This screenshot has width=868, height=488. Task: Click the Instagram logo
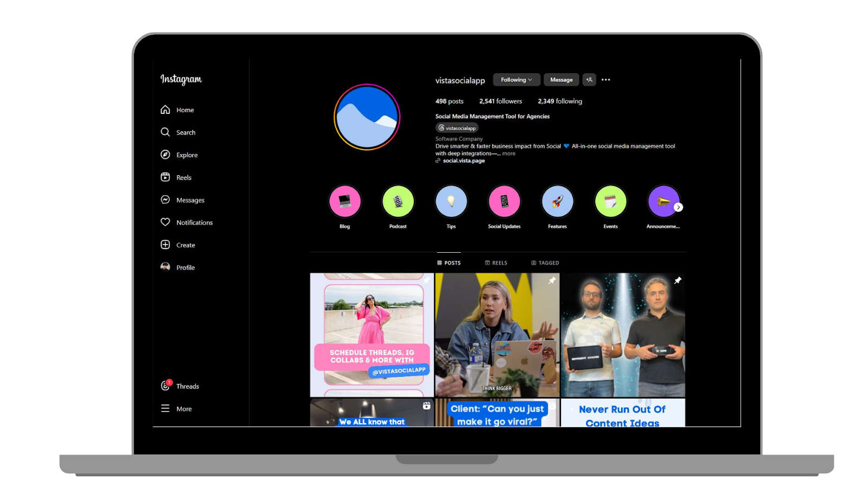pyautogui.click(x=181, y=79)
